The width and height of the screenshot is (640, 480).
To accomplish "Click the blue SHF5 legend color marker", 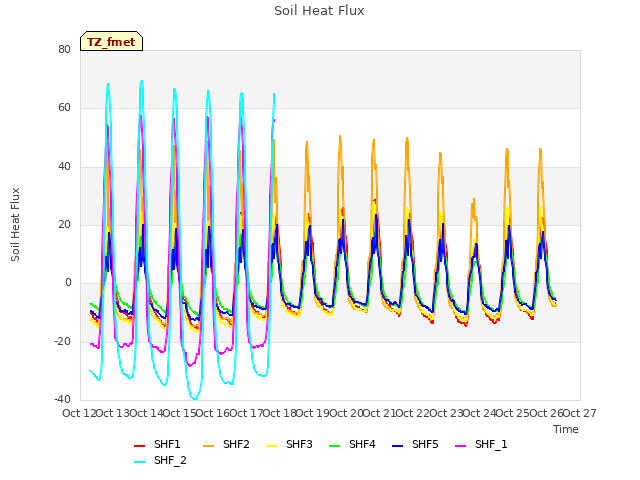I will coord(398,446).
